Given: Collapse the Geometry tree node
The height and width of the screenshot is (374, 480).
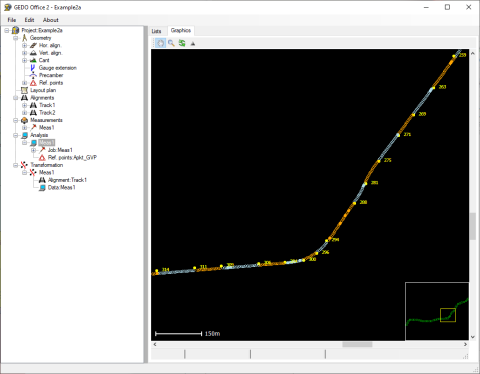Looking at the screenshot, I should [16, 38].
